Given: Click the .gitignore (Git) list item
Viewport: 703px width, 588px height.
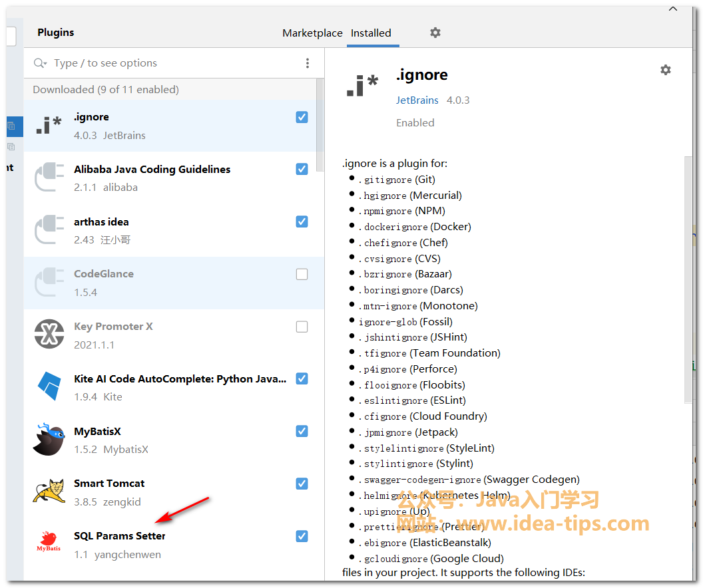Looking at the screenshot, I should pos(397,180).
